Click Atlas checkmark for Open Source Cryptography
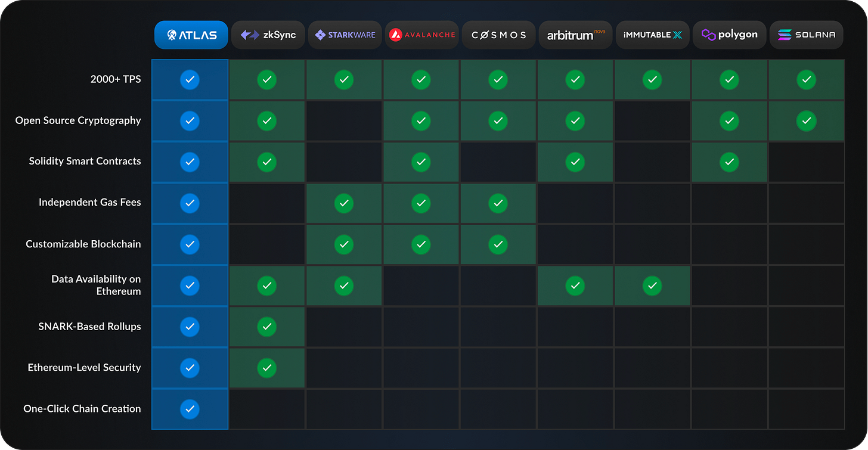Image resolution: width=868 pixels, height=450 pixels. coord(190,120)
